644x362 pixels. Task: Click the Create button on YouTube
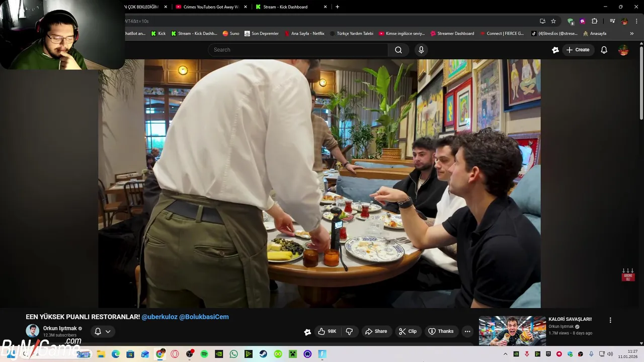coord(578,50)
